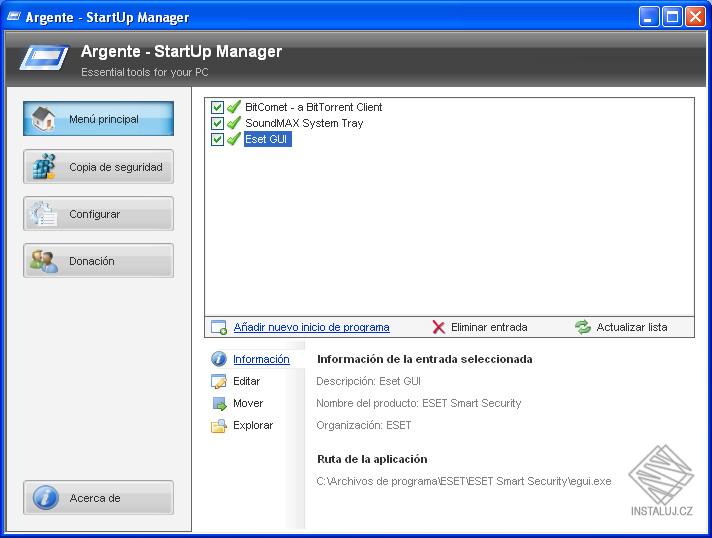This screenshot has width=712, height=538.
Task: Open the Mover option
Action: tap(248, 403)
